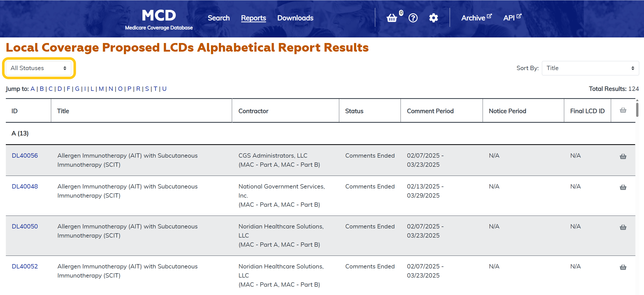
Task: Open the Search menu item
Action: point(219,18)
